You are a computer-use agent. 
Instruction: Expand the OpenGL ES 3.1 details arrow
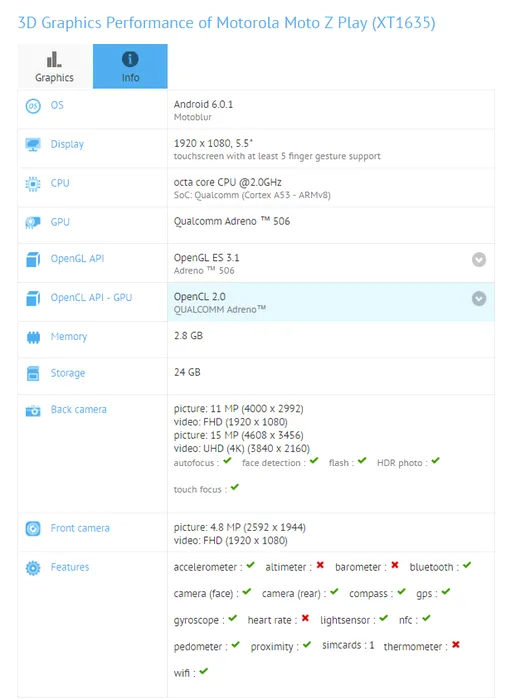click(479, 259)
